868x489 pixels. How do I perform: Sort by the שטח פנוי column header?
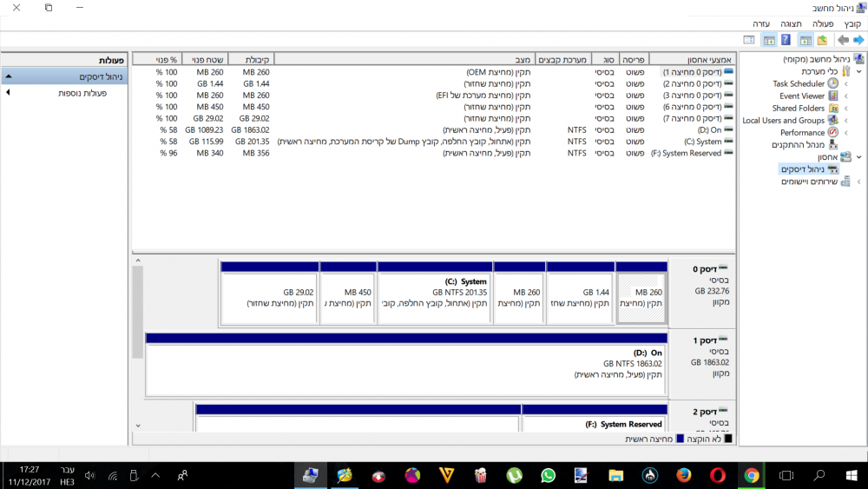pyautogui.click(x=205, y=59)
